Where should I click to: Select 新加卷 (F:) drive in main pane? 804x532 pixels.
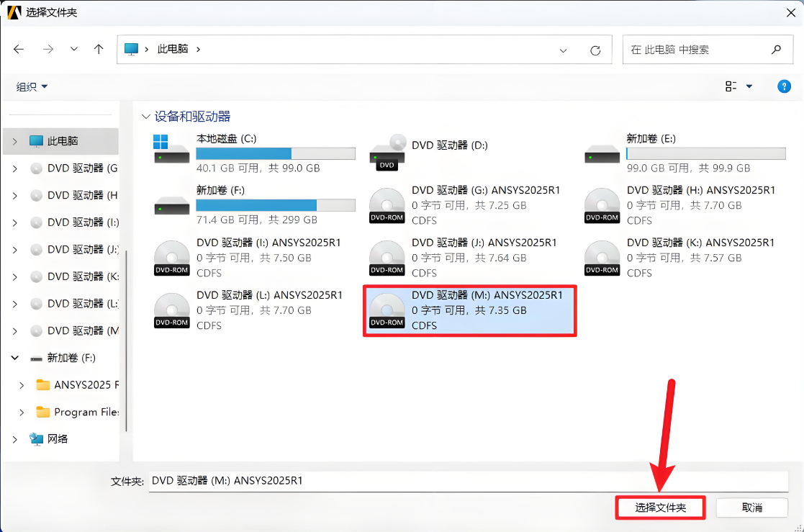click(255, 205)
